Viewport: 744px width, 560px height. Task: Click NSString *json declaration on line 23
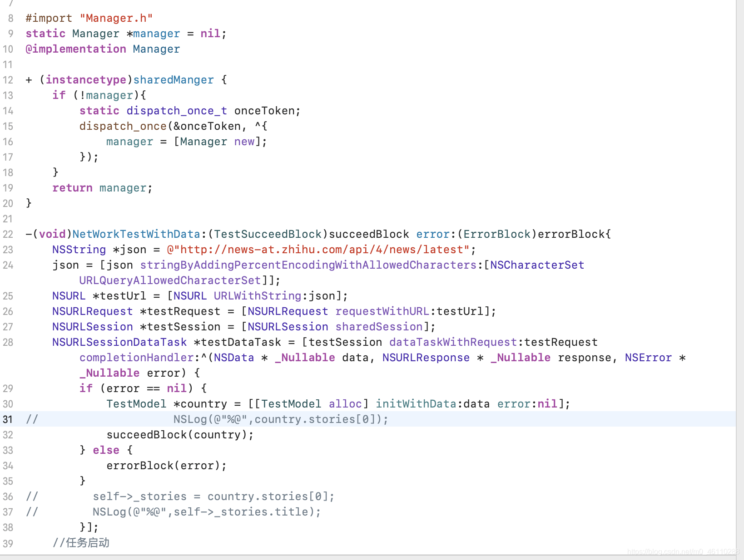click(99, 250)
